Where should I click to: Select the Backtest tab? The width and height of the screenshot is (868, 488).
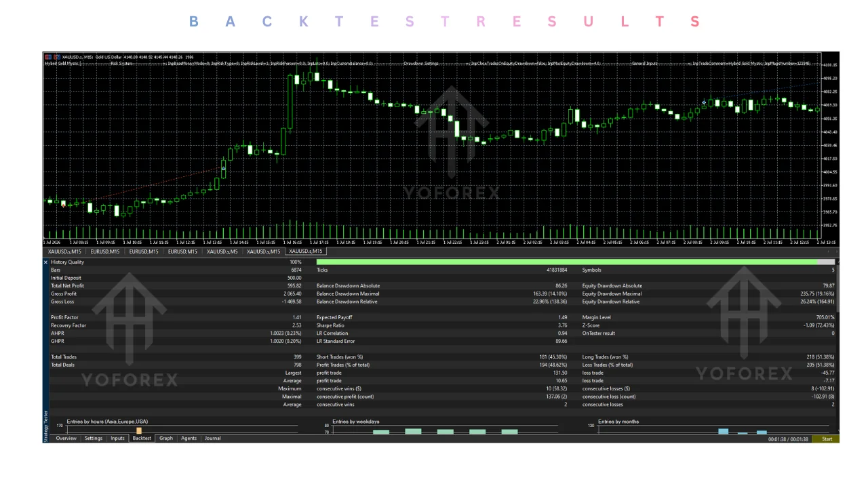[142, 439]
